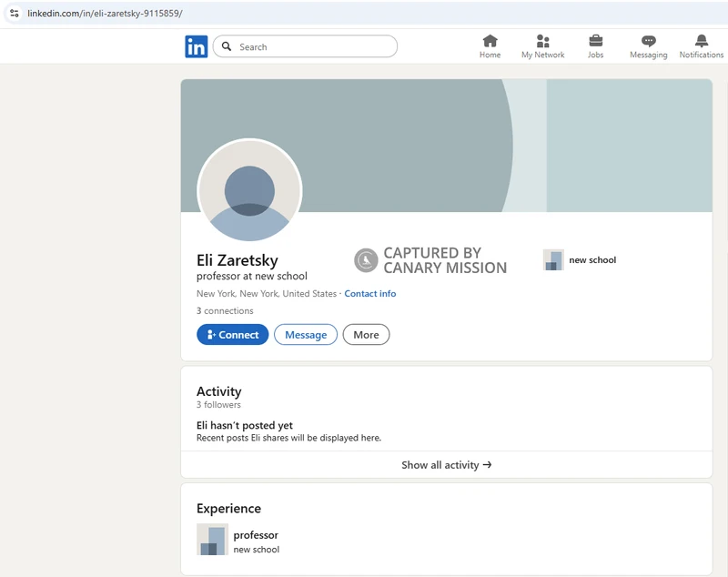
Task: Open the Contact info link
Action: (370, 294)
